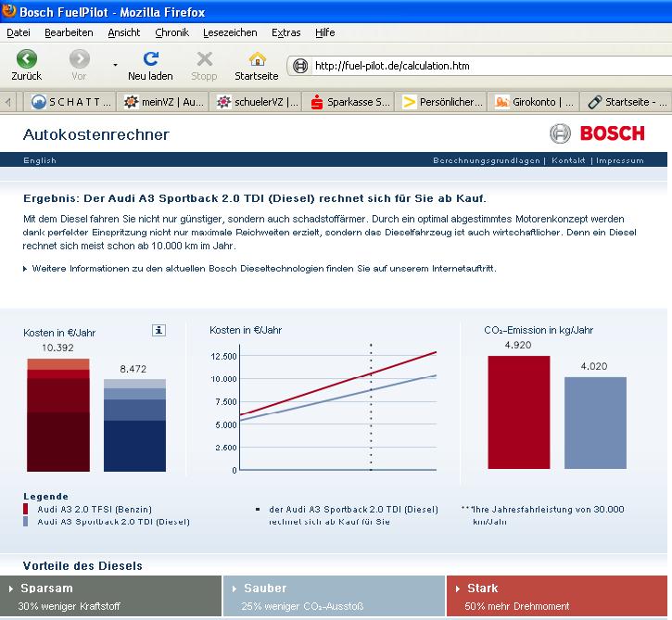Click the blue 4.020 CO₂ emission bar
This screenshot has width=672, height=620.
point(595,423)
